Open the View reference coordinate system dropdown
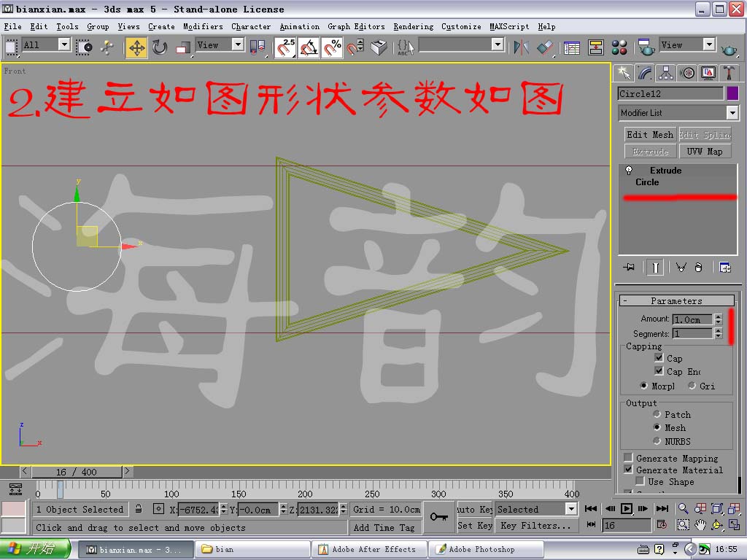 click(237, 44)
